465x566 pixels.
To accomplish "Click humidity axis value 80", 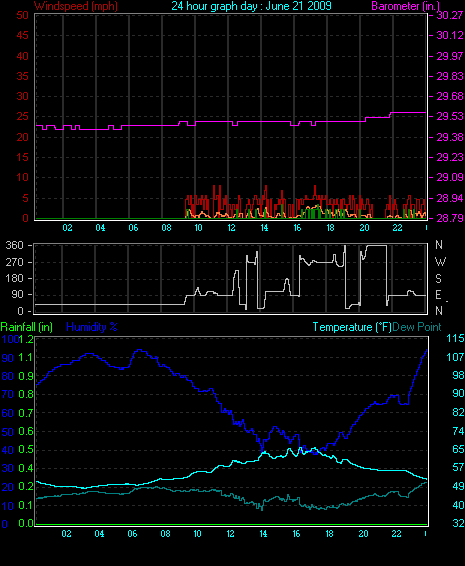I will click(8, 376).
